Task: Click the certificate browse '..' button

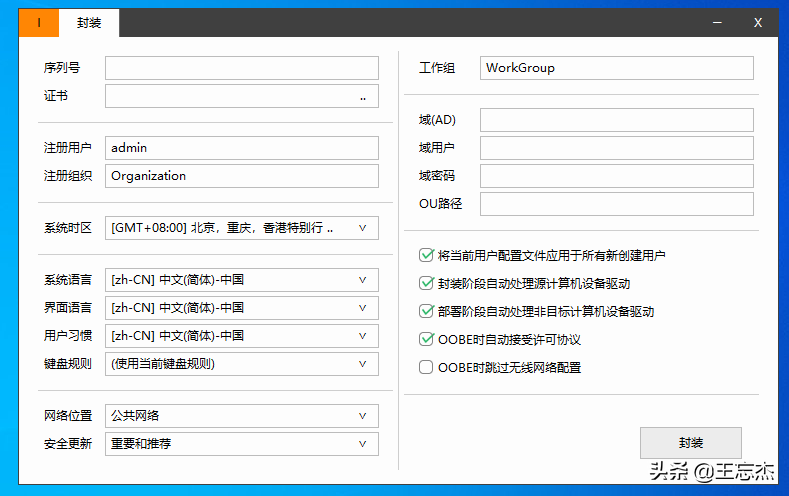Action: [362, 97]
